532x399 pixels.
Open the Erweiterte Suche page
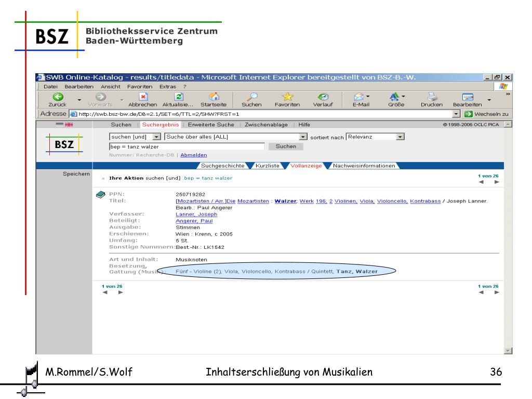[x=211, y=125]
